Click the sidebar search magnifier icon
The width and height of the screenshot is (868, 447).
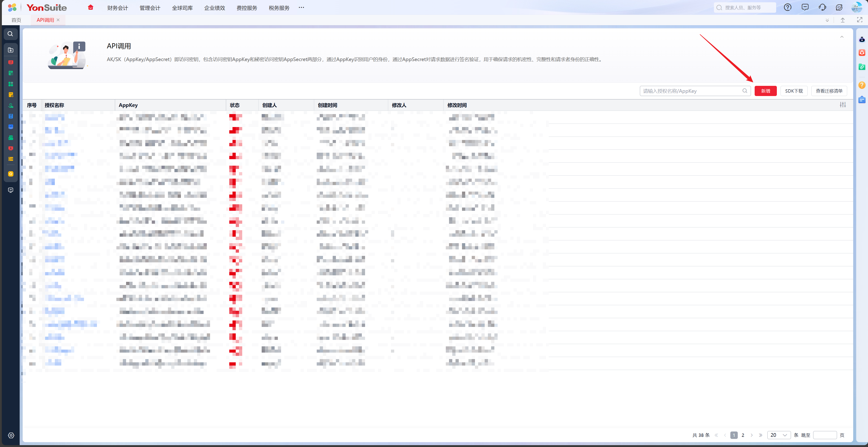(10, 34)
